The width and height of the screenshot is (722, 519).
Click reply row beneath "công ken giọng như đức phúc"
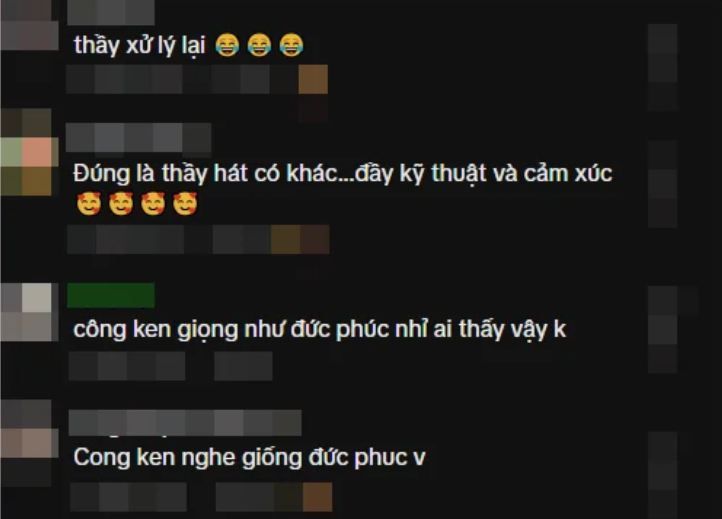pyautogui.click(x=170, y=366)
